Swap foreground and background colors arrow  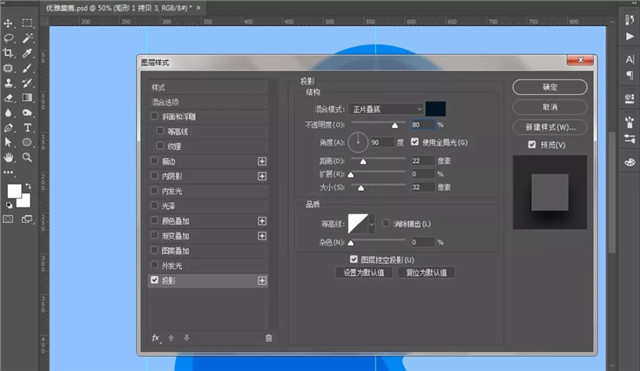(x=28, y=186)
